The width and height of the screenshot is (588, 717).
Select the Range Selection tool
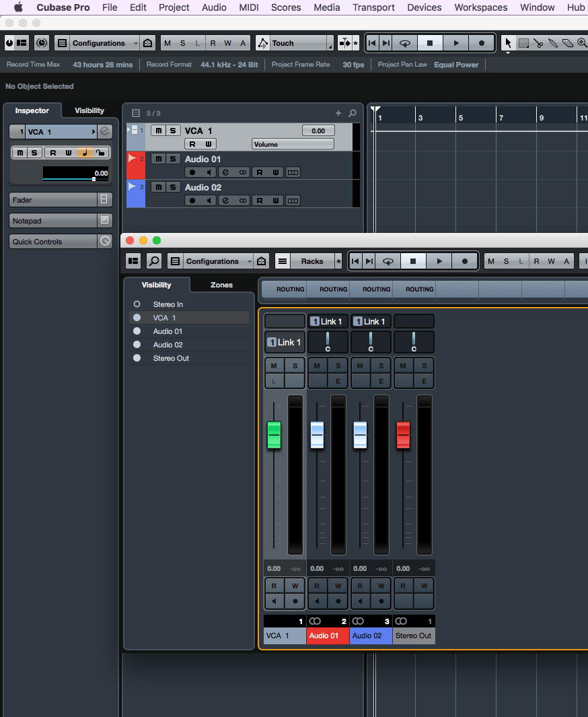pos(523,43)
